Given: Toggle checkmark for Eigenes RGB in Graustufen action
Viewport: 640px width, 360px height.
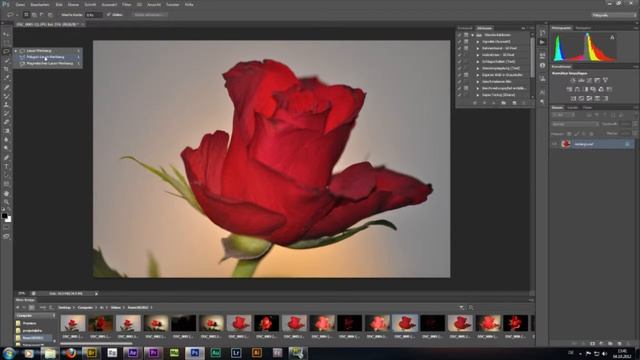Looking at the screenshot, I should pos(459,75).
